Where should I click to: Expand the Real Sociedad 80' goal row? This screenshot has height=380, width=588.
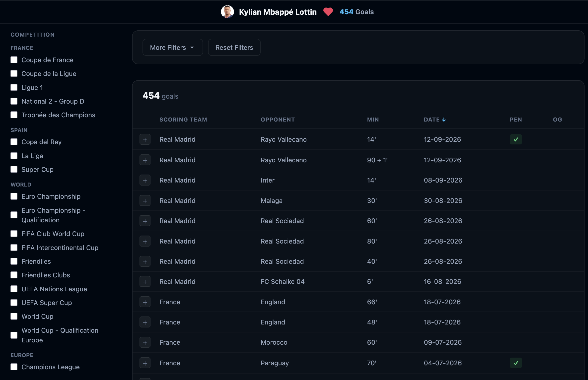(x=145, y=241)
